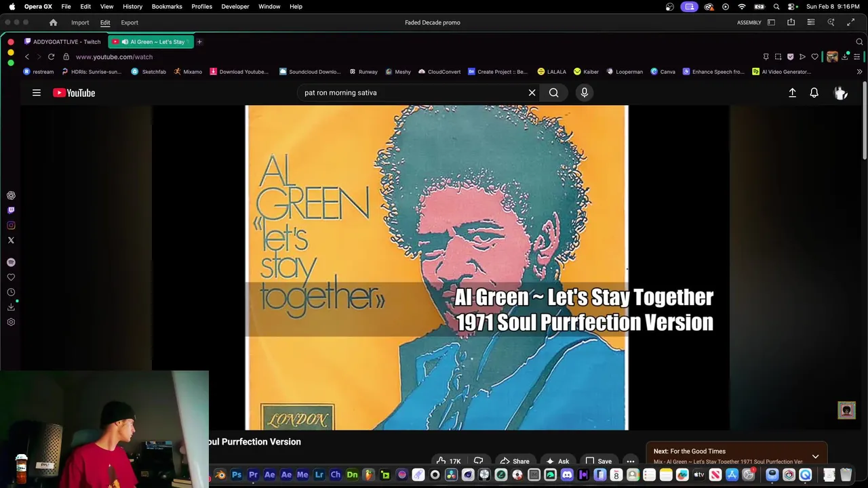The height and width of the screenshot is (488, 868).
Task: Expand the Next: For the Good Times queue
Action: 815,456
